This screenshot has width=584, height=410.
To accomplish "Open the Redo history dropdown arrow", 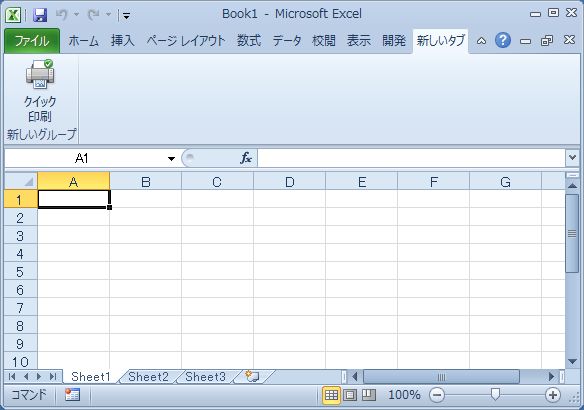I will click(108, 15).
